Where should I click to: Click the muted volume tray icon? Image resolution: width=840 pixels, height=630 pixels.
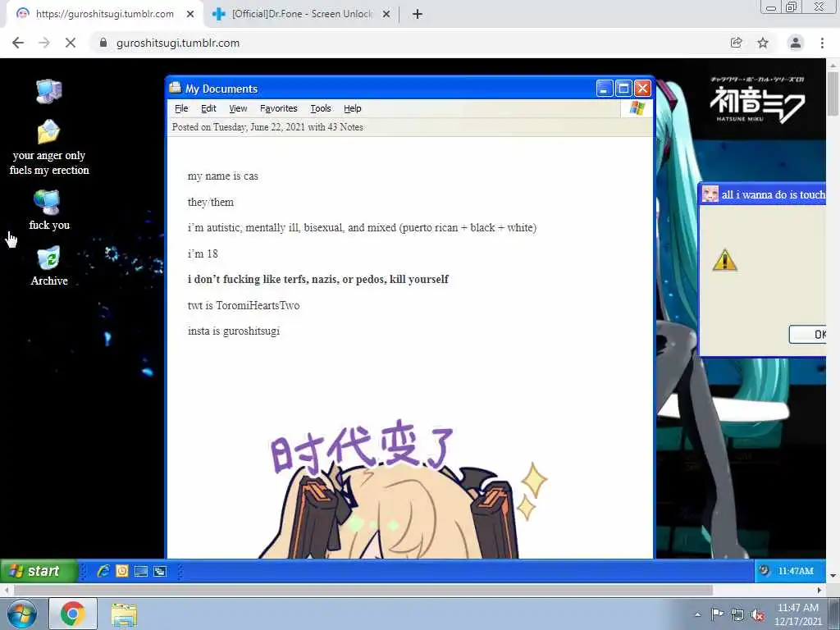757,614
